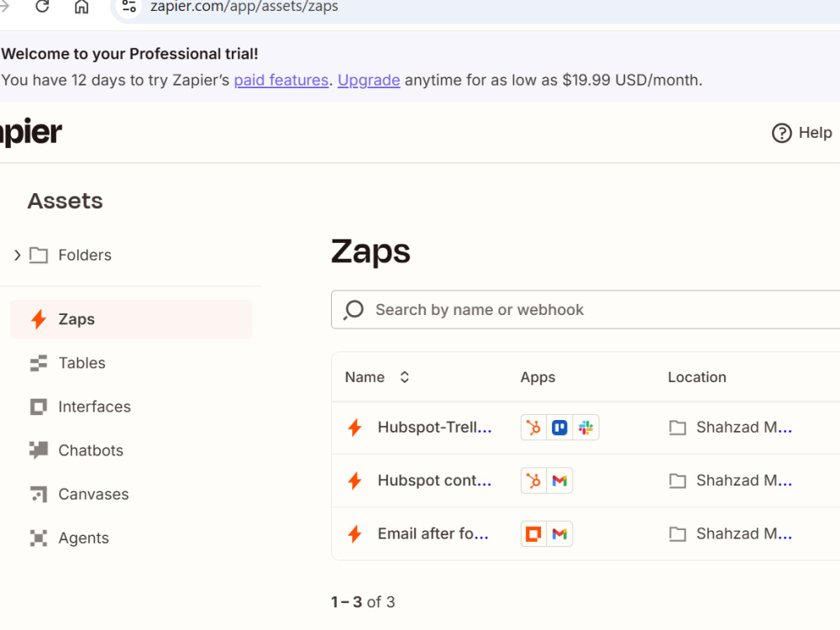Click the Apps column header

click(x=538, y=377)
